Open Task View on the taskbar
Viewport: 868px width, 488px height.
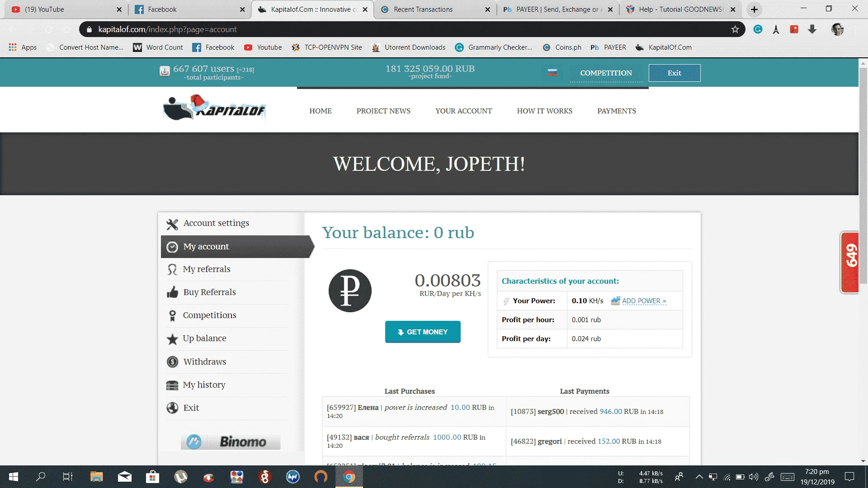(68, 477)
